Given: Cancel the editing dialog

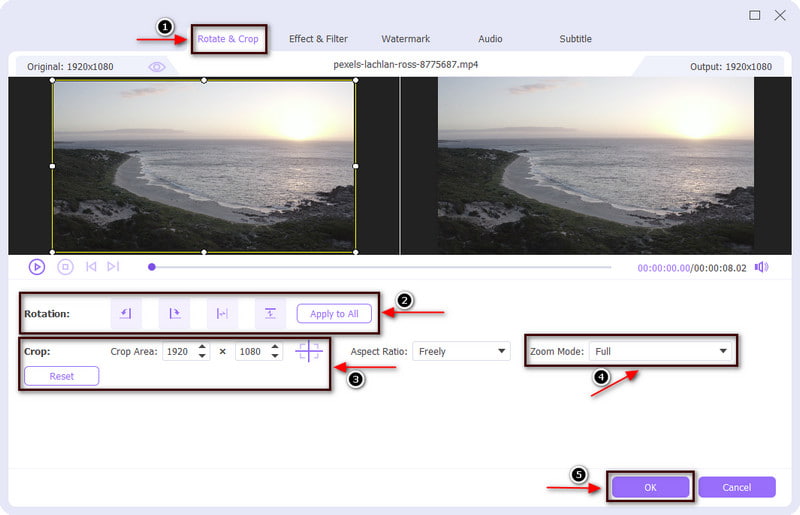Looking at the screenshot, I should (737, 487).
